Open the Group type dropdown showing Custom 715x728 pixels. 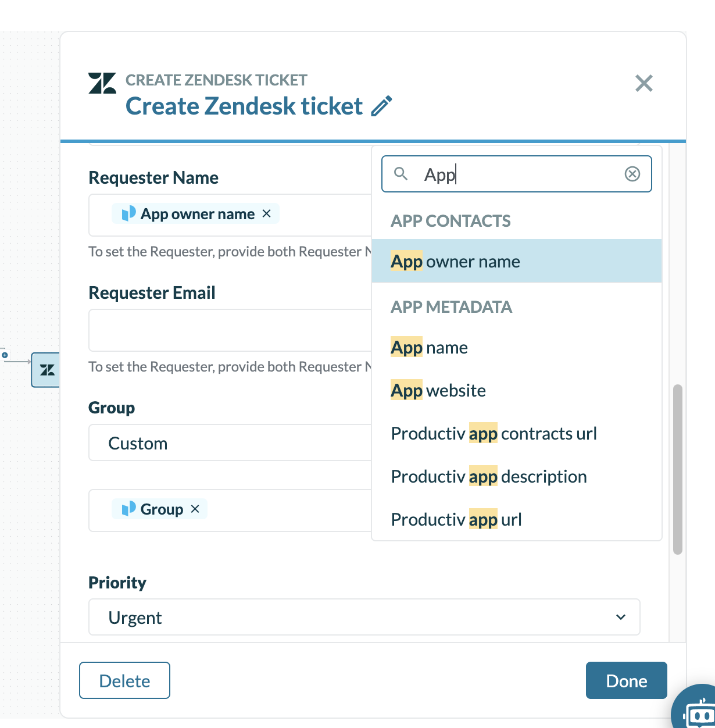tap(230, 443)
